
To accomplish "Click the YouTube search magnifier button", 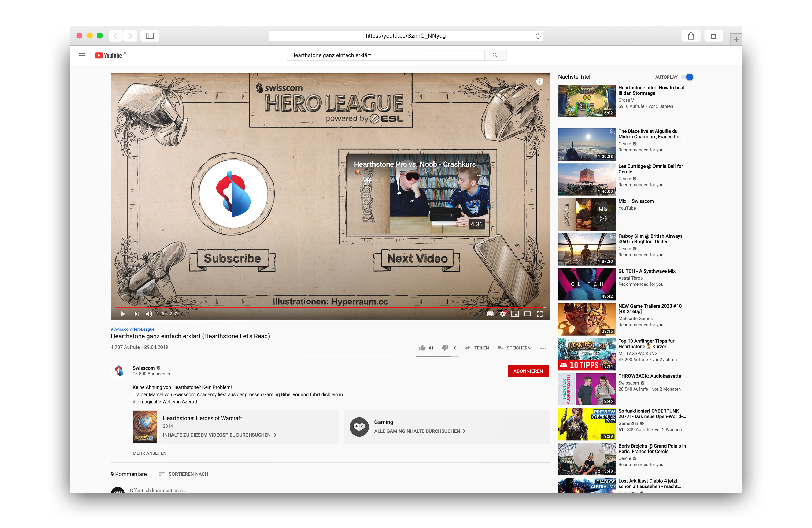I will click(x=495, y=55).
